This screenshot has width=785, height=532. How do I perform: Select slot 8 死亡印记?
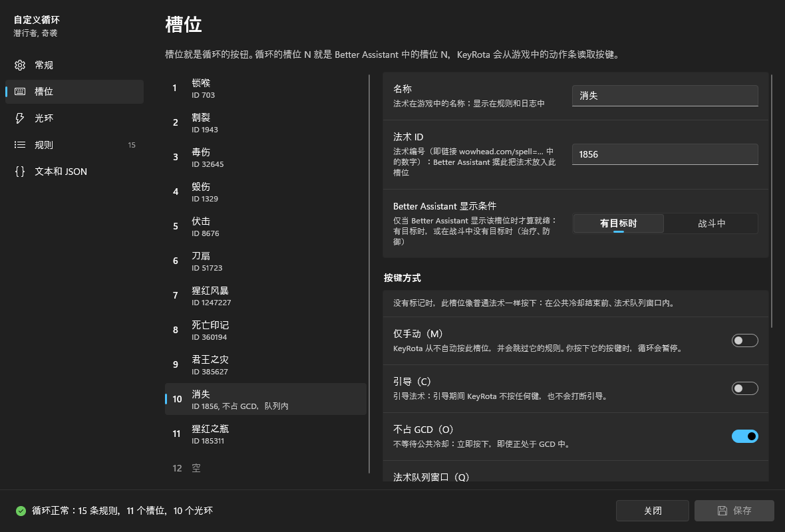[x=266, y=331]
